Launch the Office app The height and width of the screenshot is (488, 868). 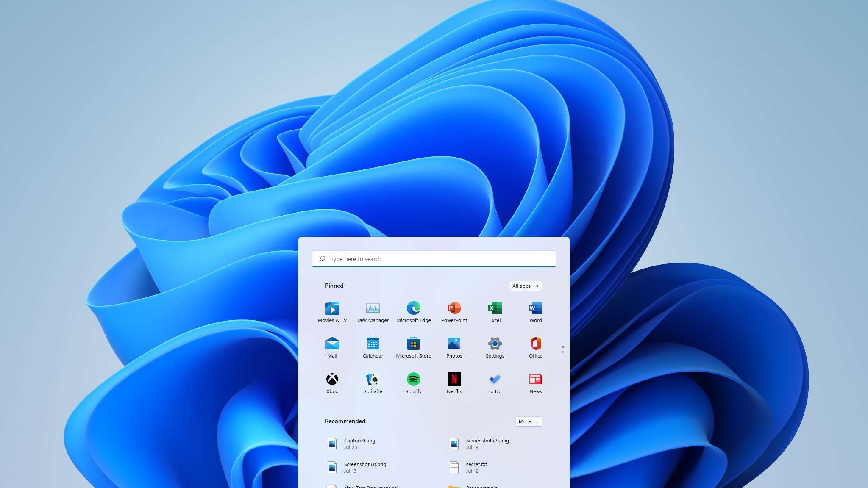(x=535, y=348)
